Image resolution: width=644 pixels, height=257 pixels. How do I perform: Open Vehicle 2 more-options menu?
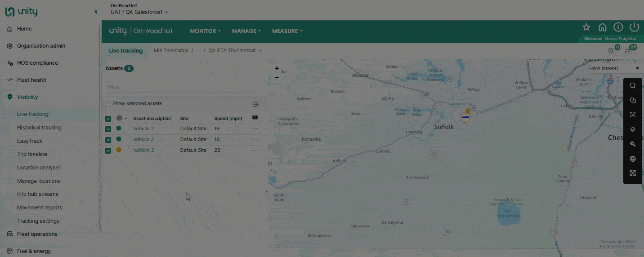point(255,140)
